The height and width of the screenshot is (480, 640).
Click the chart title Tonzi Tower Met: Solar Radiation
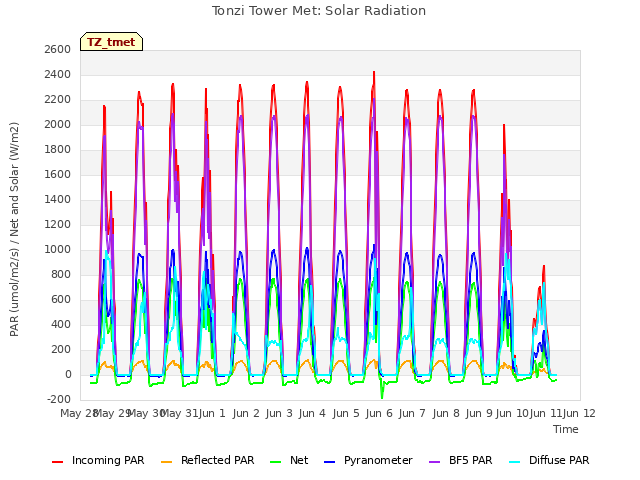point(319,11)
